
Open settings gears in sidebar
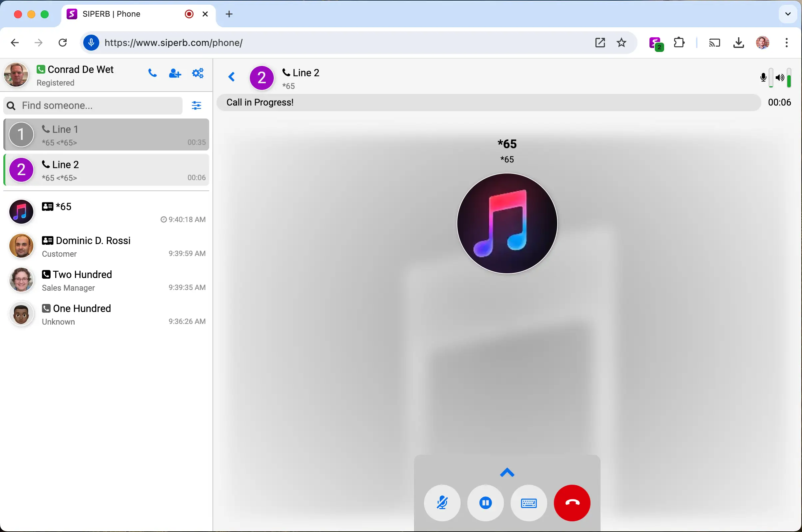[x=198, y=73]
